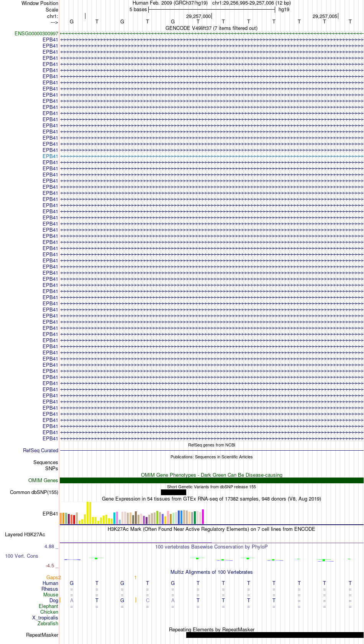This screenshot has height=644, width=364.
Task: Click Gene Expression in 54 tissues title
Action: pyautogui.click(x=212, y=499)
